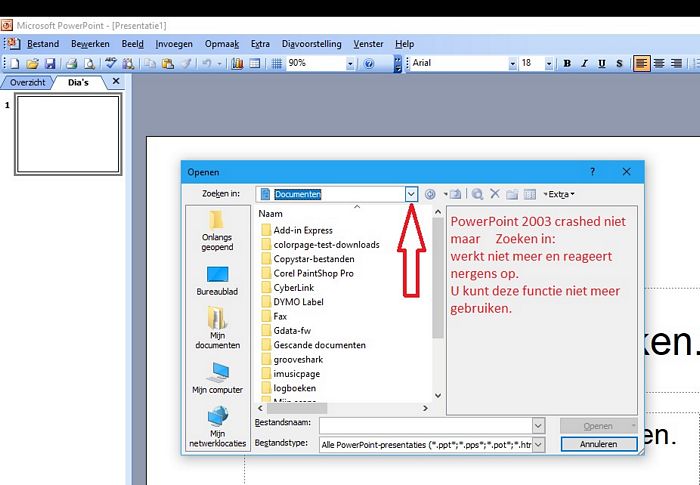This screenshot has width=700, height=485.
Task: Click the search the web magnifier icon
Action: pos(477,194)
